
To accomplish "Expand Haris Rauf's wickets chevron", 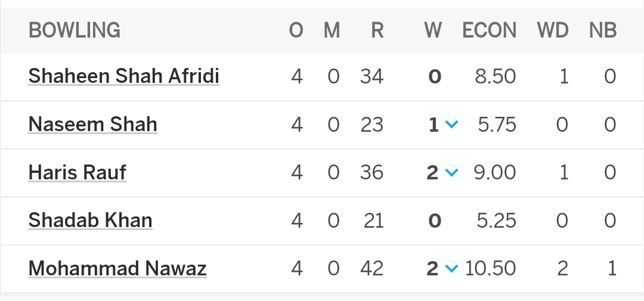I will tap(451, 173).
